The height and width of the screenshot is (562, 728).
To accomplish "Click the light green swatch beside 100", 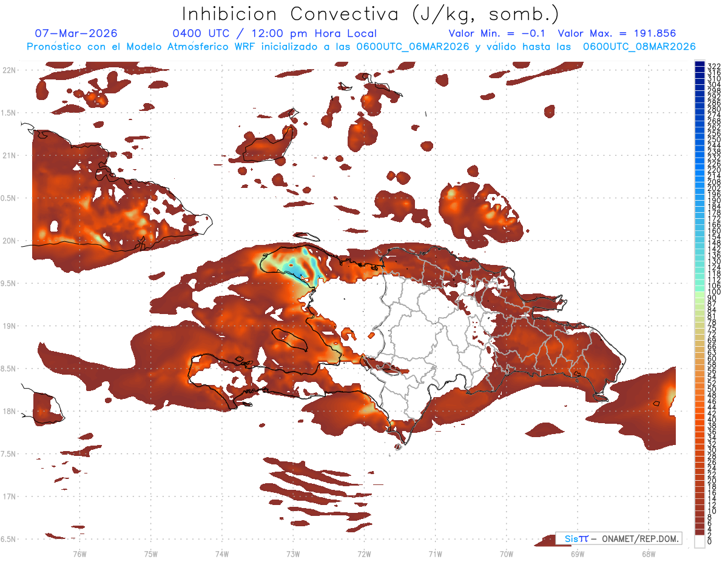I will point(699,294).
